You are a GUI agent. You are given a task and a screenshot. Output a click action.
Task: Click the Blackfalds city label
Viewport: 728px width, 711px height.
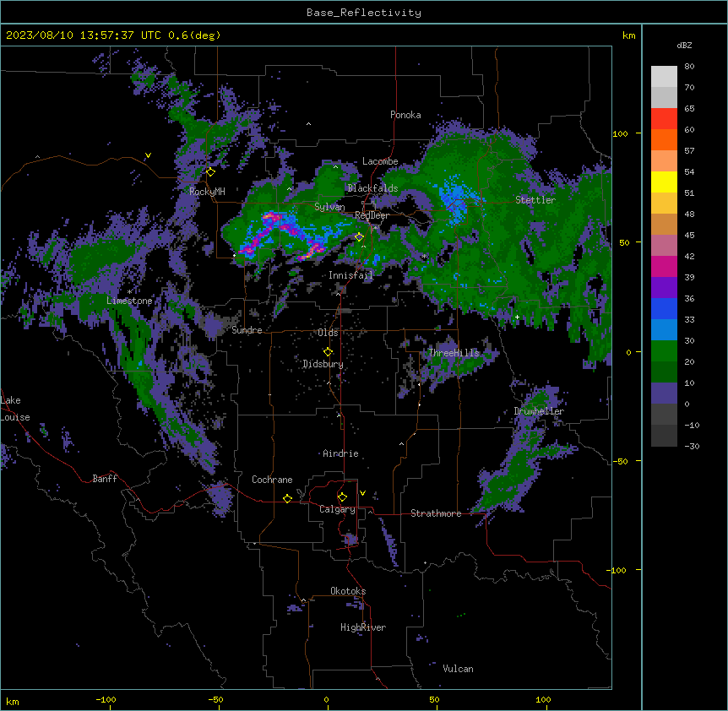click(x=372, y=188)
